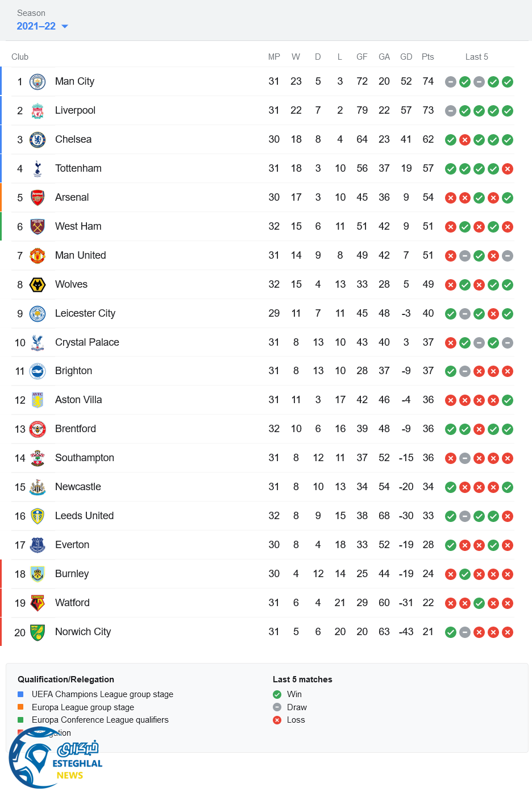The image size is (532, 804).
Task: Click the Pts column header
Action: point(428,57)
